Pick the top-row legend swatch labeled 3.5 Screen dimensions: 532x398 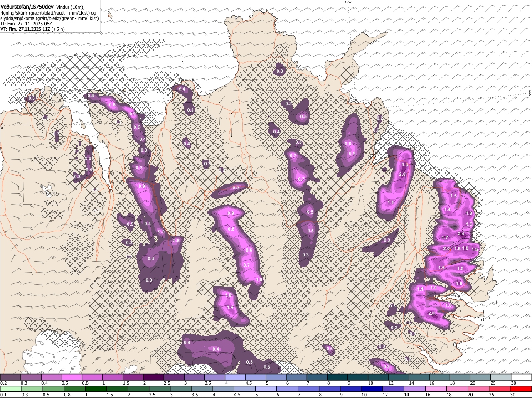click(215, 377)
